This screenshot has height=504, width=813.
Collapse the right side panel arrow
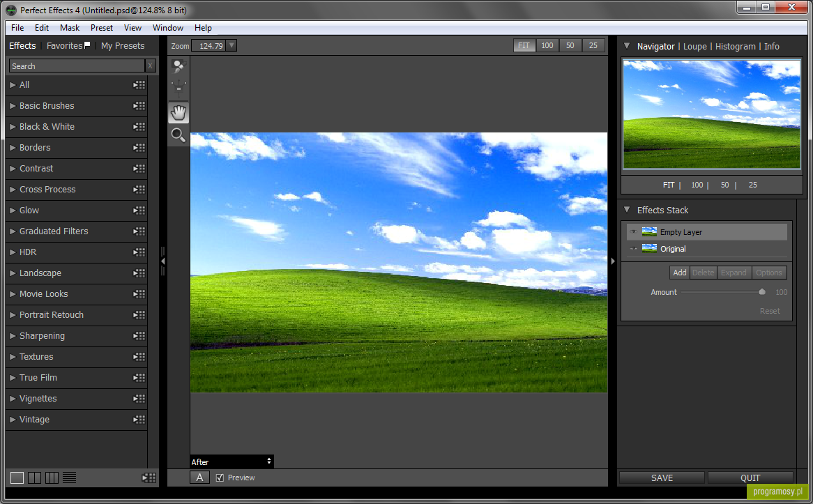pyautogui.click(x=613, y=261)
